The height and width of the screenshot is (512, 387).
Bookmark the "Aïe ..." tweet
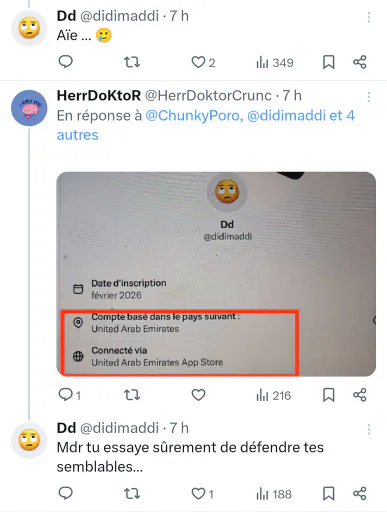pos(329,62)
